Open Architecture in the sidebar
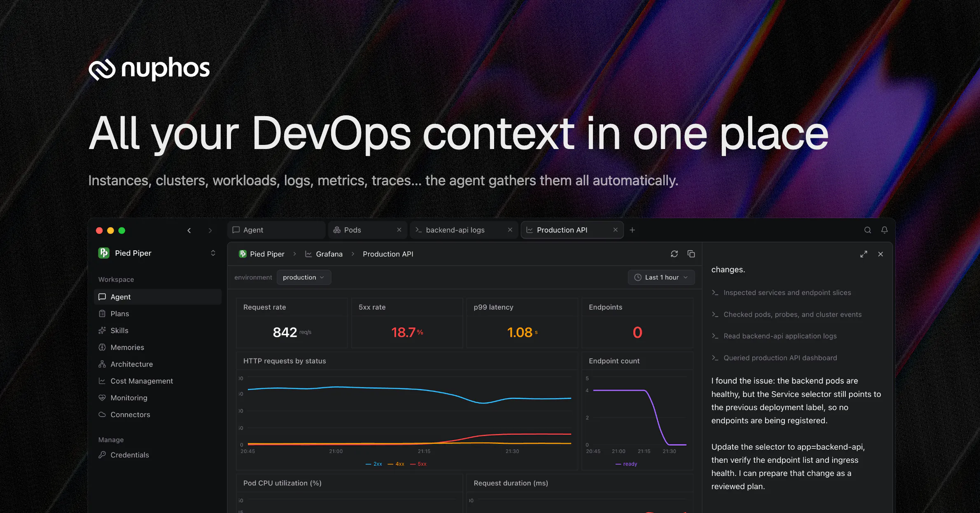Image resolution: width=980 pixels, height=513 pixels. coord(158,364)
